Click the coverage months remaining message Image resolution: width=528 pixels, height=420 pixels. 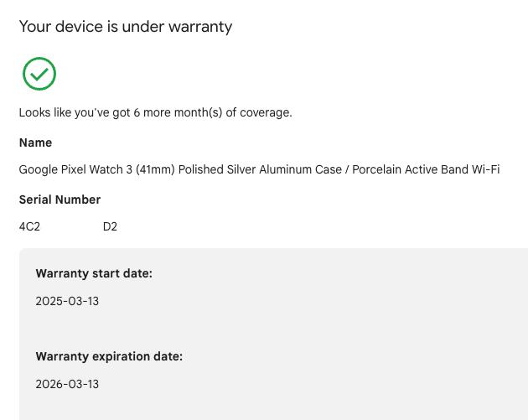(155, 112)
